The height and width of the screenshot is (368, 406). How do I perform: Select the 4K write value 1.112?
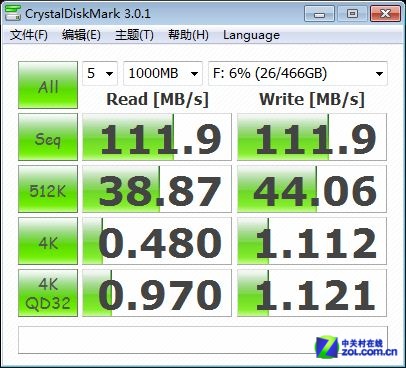312,241
